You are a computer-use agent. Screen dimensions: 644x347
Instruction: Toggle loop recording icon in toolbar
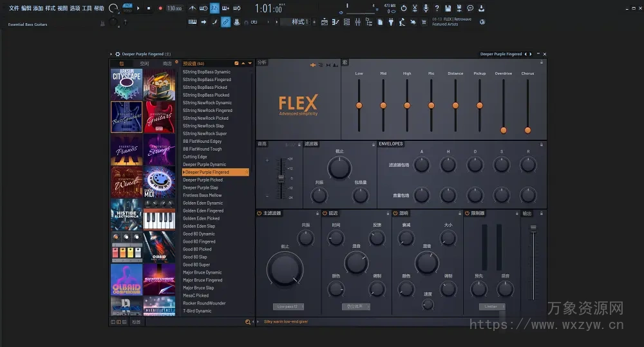[x=237, y=8]
